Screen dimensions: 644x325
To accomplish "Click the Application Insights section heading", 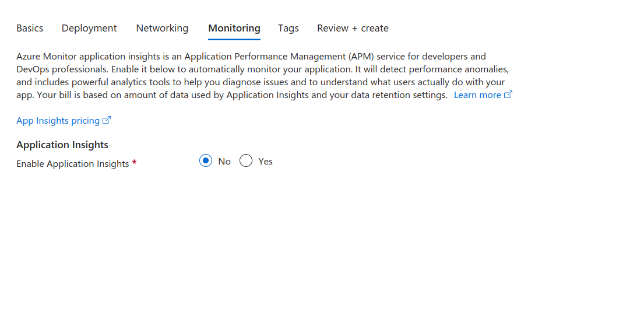I will [62, 145].
